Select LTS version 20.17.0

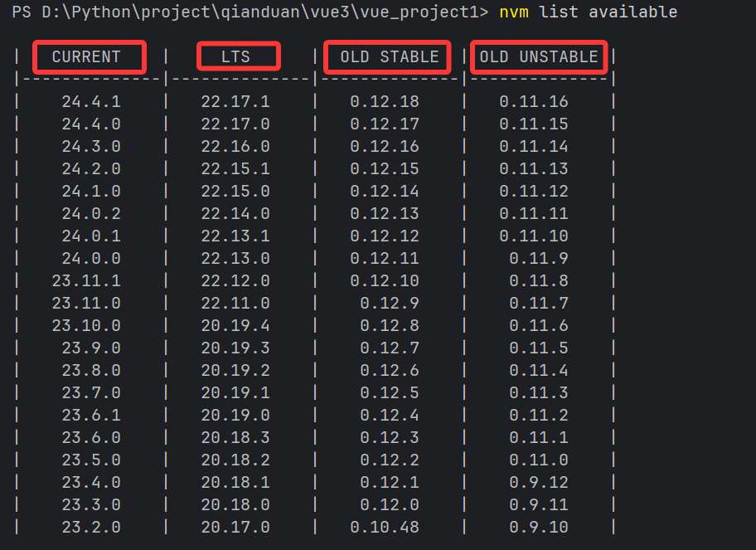[235, 527]
